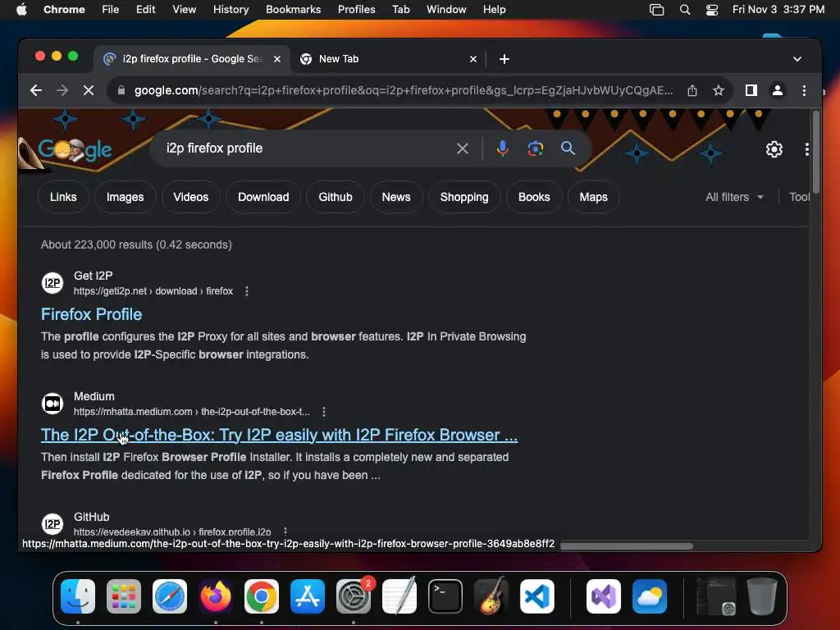Click the horizontal scrollbar thumb
The height and width of the screenshot is (630, 840).
[x=626, y=546]
